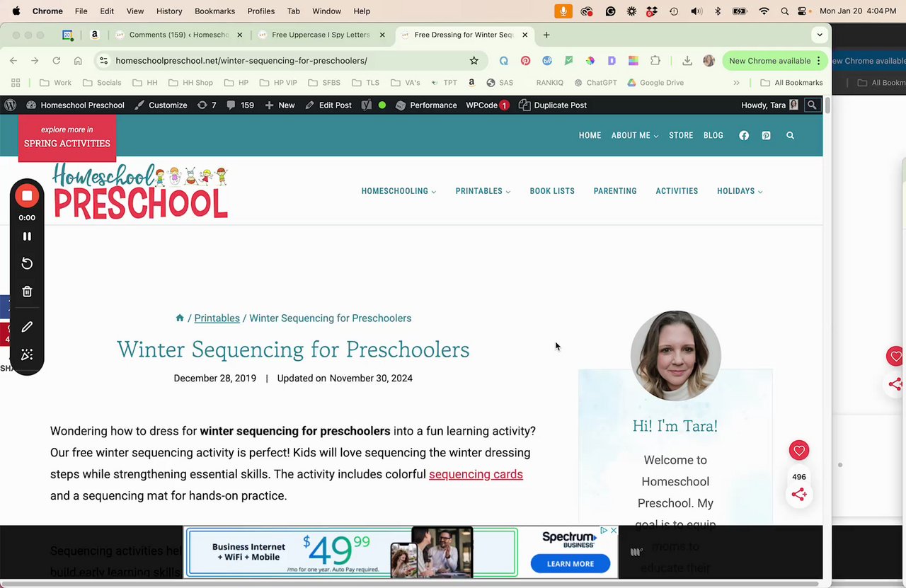Show hidden bookmarks with the double chevron
The width and height of the screenshot is (906, 588).
click(736, 83)
